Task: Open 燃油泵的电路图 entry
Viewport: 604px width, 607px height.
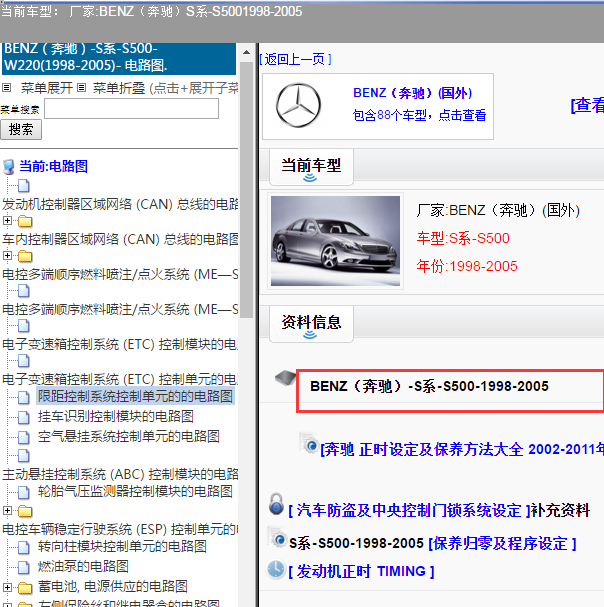Action: (83, 567)
